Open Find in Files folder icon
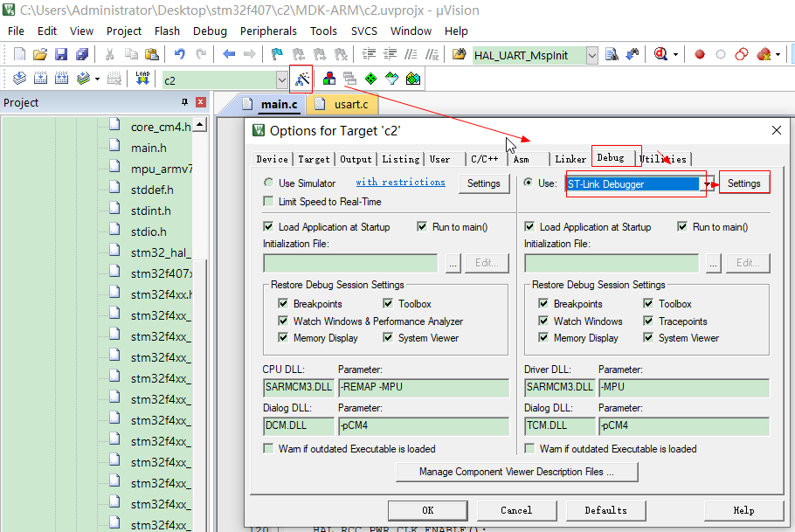795x532 pixels. (x=459, y=54)
